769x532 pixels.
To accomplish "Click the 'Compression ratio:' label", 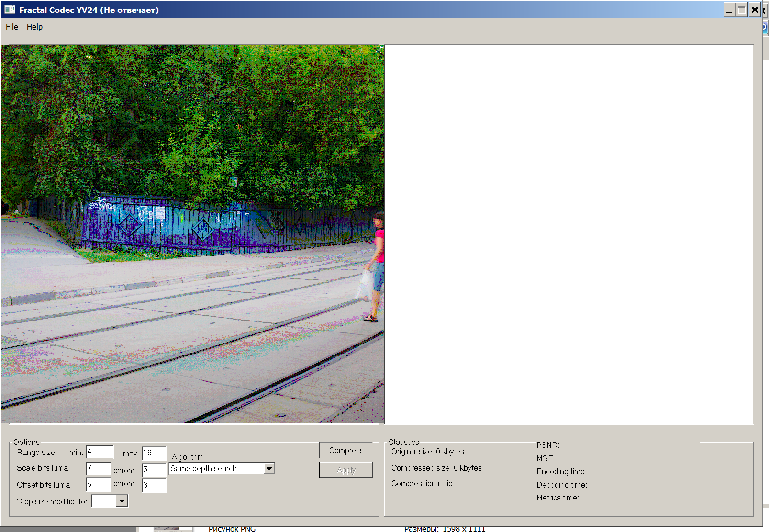I will tap(423, 483).
